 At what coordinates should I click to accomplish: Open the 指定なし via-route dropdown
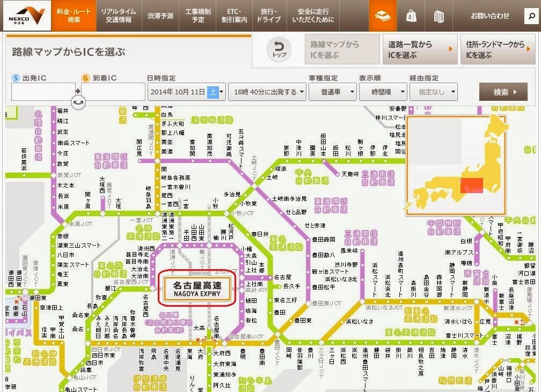434,92
